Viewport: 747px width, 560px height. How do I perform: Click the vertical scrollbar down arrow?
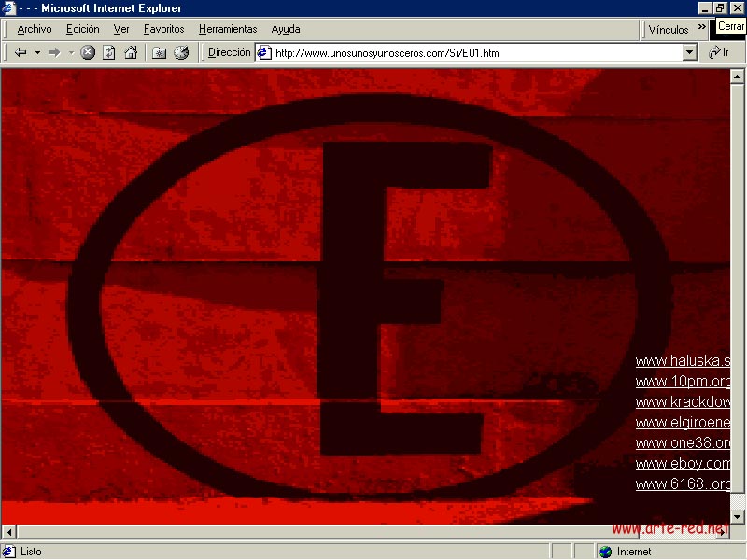coord(737,516)
